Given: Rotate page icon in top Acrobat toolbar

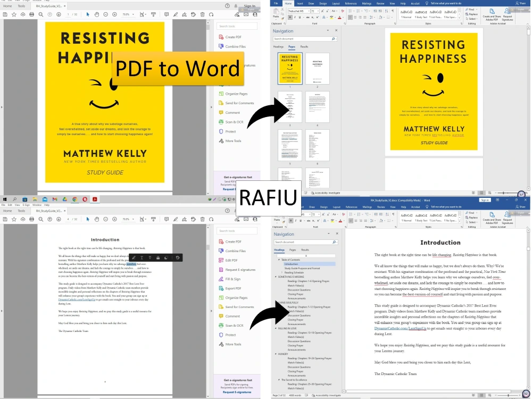Looking at the screenshot, I should tap(211, 14).
